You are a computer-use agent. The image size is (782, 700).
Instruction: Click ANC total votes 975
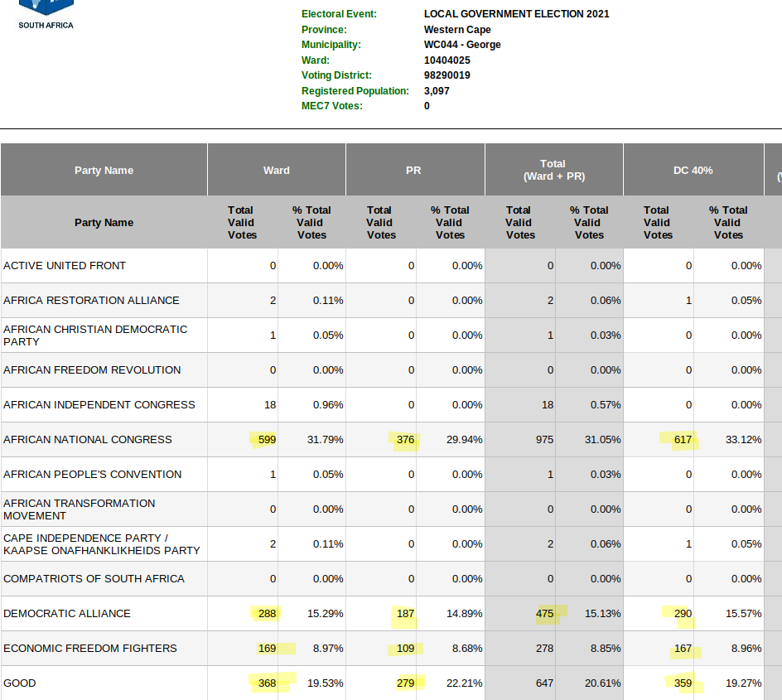pos(544,440)
